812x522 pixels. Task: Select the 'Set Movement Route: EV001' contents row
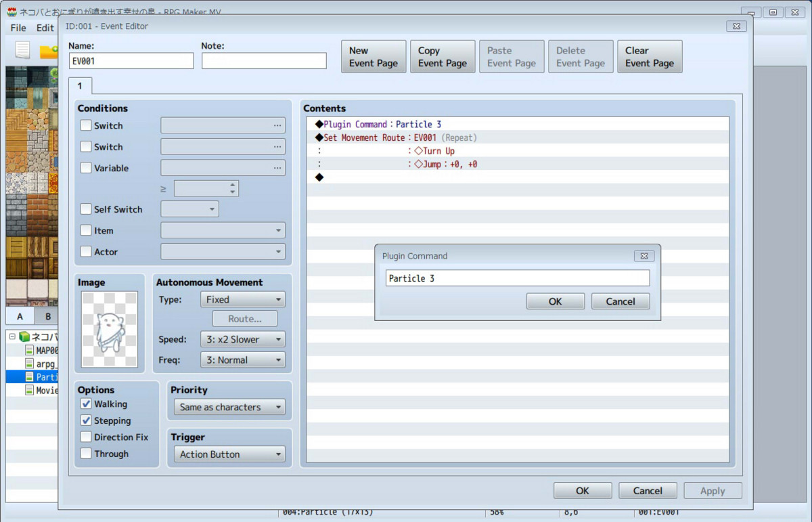[518, 137]
